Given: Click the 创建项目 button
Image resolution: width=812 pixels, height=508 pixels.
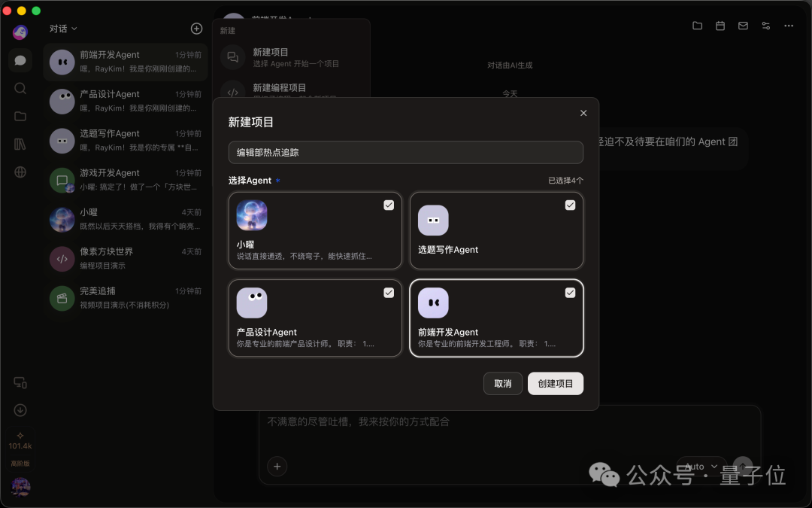Looking at the screenshot, I should [x=556, y=384].
